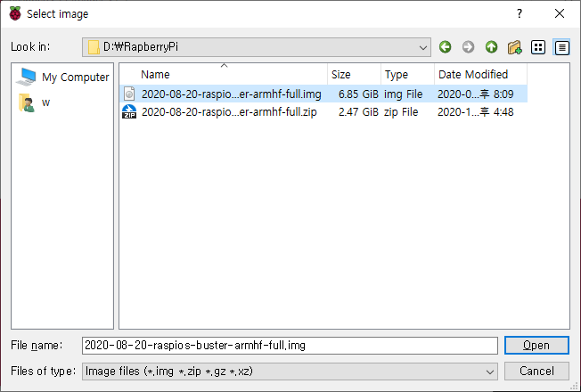This screenshot has width=581, height=392.
Task: Click the grey Forward navigation arrow
Action: [x=468, y=47]
